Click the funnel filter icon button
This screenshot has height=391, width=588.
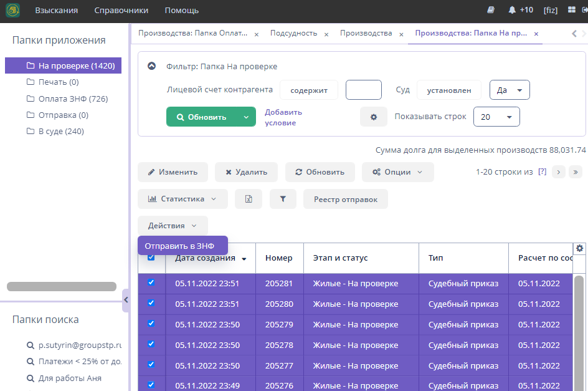(283, 199)
